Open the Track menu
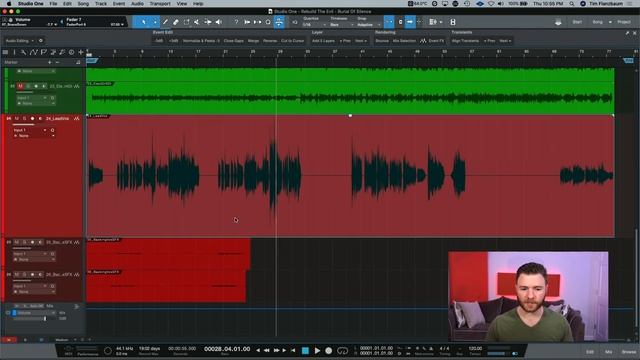640x360 pixels. (x=101, y=4)
